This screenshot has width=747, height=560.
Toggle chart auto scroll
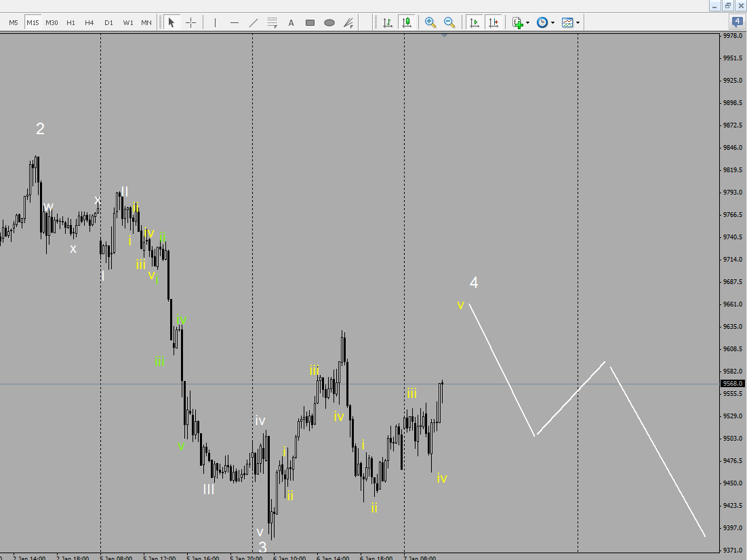point(475,22)
